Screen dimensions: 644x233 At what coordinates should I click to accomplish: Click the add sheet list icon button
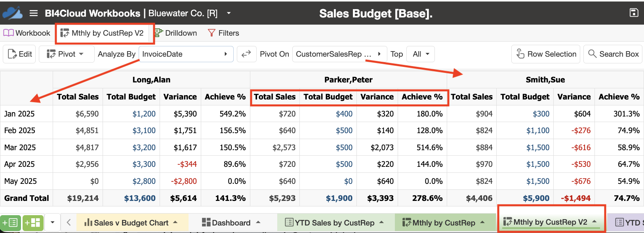click(11, 223)
